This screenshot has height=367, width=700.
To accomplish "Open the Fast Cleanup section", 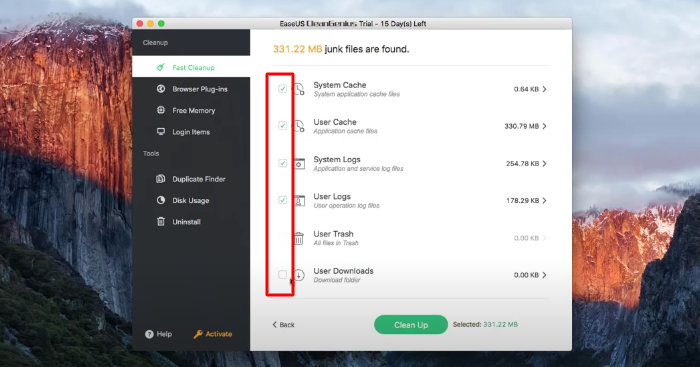I will pyautogui.click(x=191, y=67).
